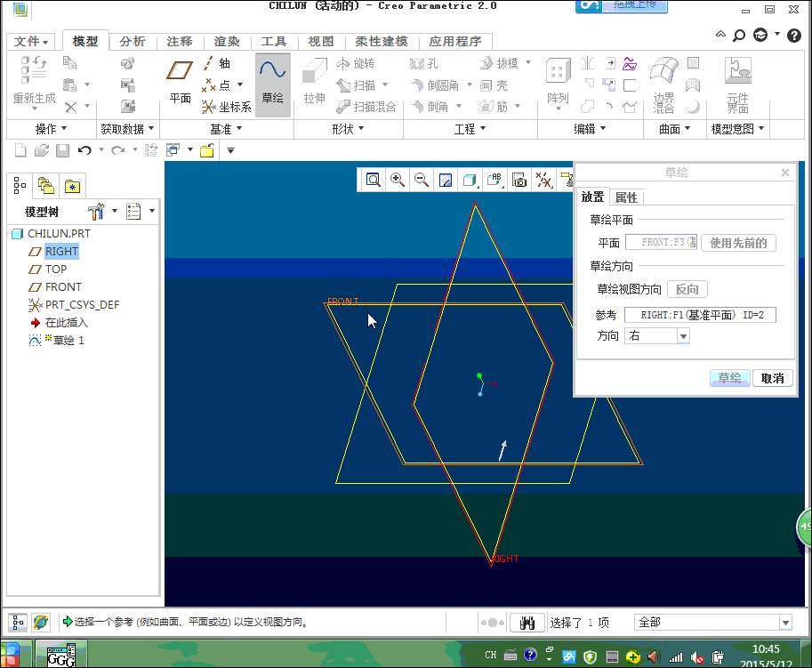Click the Sweep (扫描) tool

point(356,85)
